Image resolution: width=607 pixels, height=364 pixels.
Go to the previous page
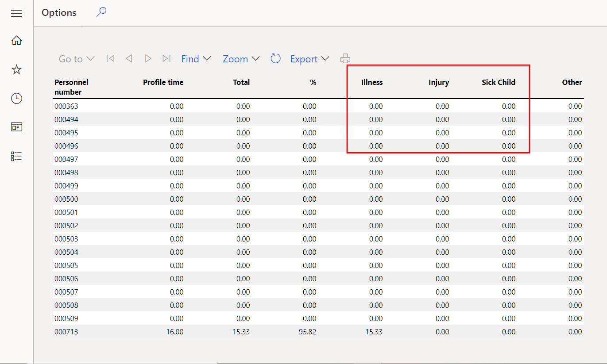pyautogui.click(x=129, y=58)
